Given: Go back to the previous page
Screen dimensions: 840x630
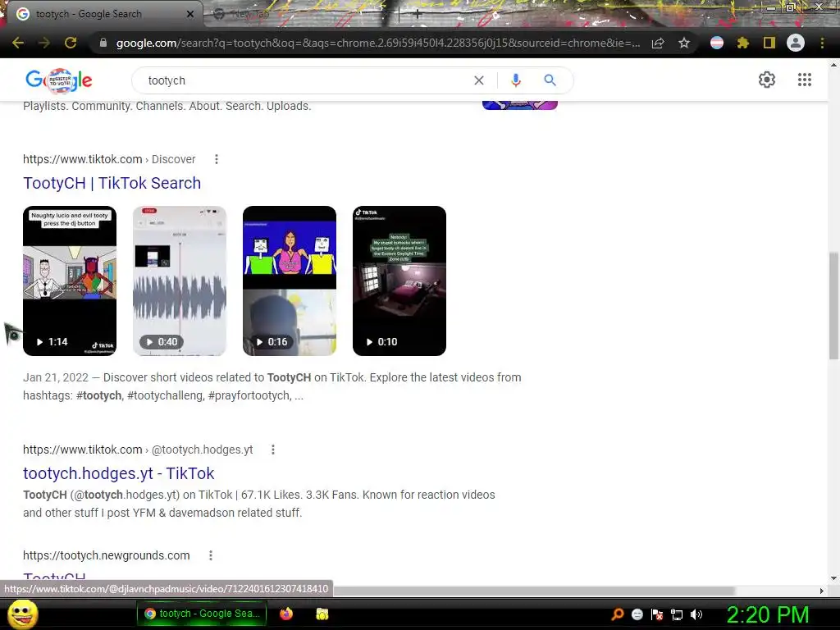Looking at the screenshot, I should (18, 43).
